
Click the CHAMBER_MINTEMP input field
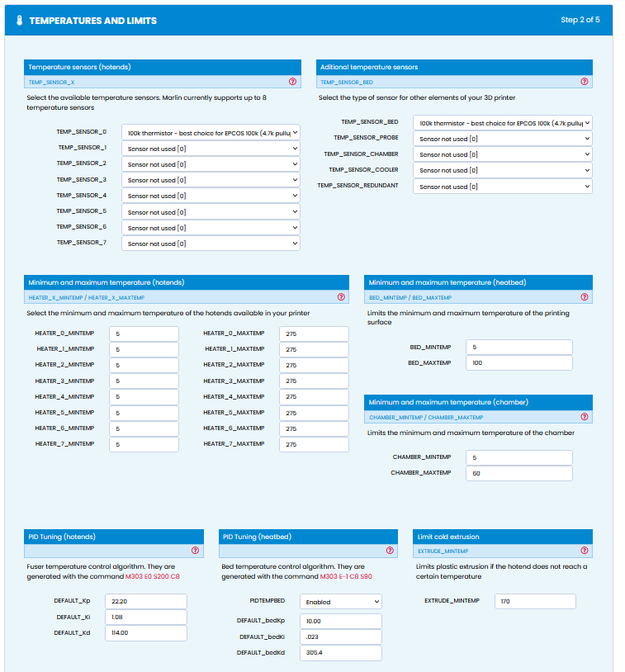point(519,457)
